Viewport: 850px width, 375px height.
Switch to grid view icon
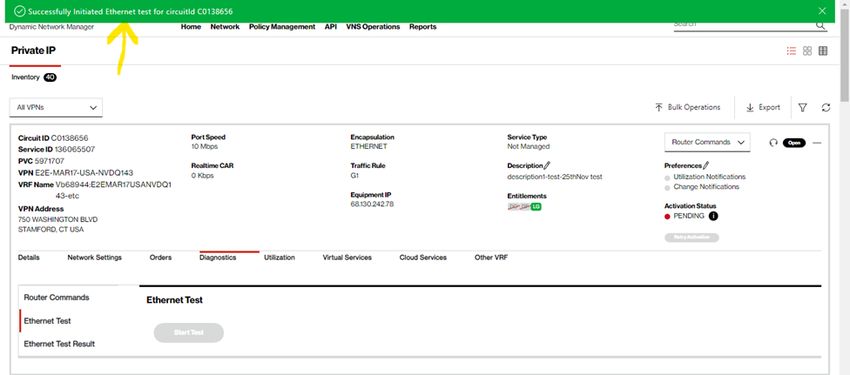tap(807, 51)
